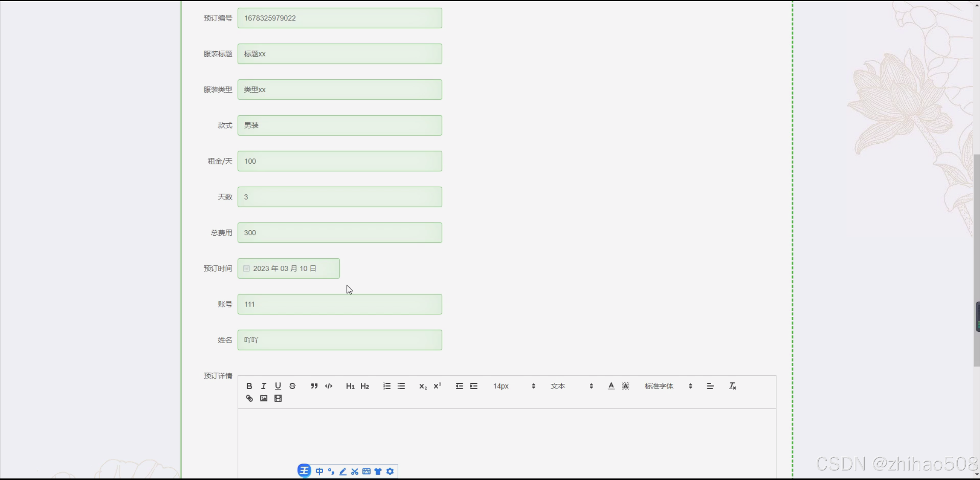This screenshot has width=980, height=480.
Task: Insert ordered numbered list
Action: coord(387,386)
